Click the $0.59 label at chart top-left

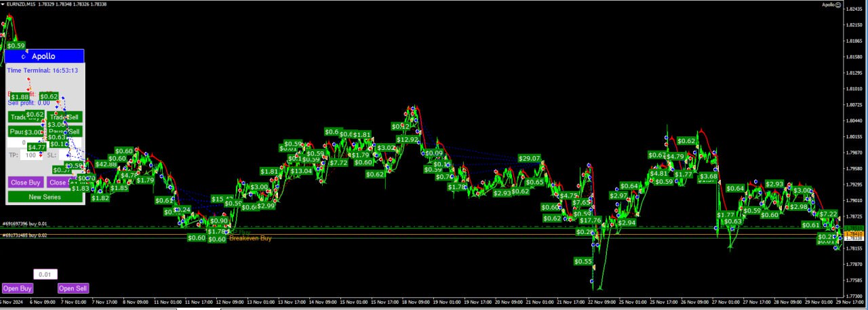tap(15, 46)
